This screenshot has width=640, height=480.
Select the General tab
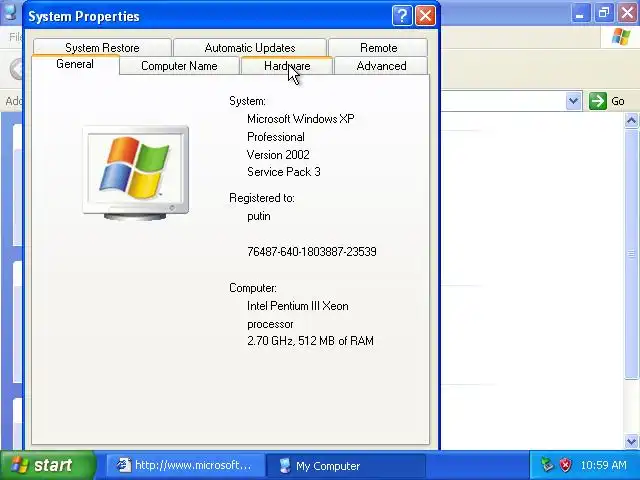pyautogui.click(x=75, y=64)
